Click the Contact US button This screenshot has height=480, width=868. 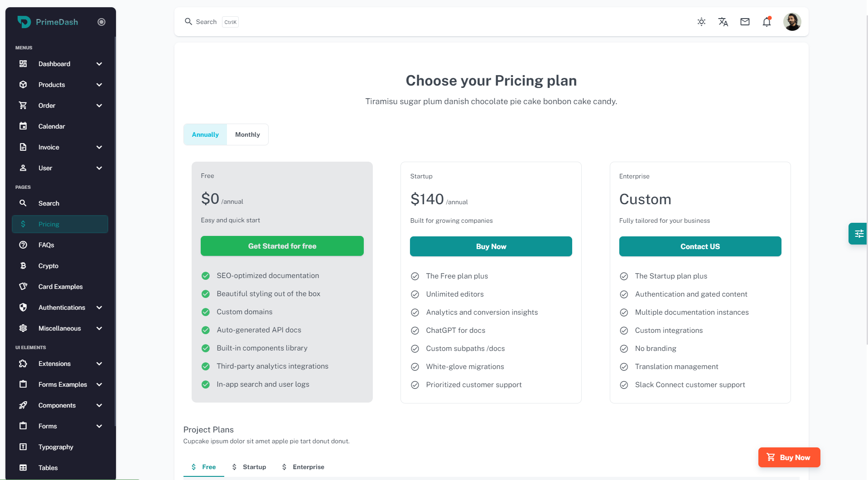(x=700, y=246)
